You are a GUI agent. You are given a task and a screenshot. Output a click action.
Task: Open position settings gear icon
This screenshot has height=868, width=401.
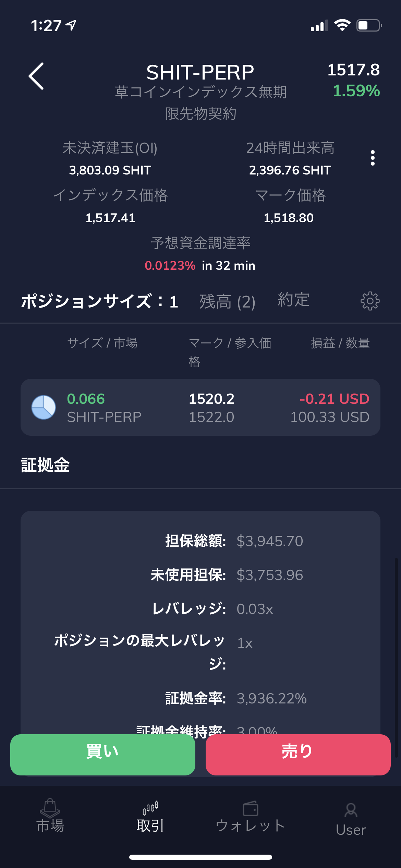(370, 301)
